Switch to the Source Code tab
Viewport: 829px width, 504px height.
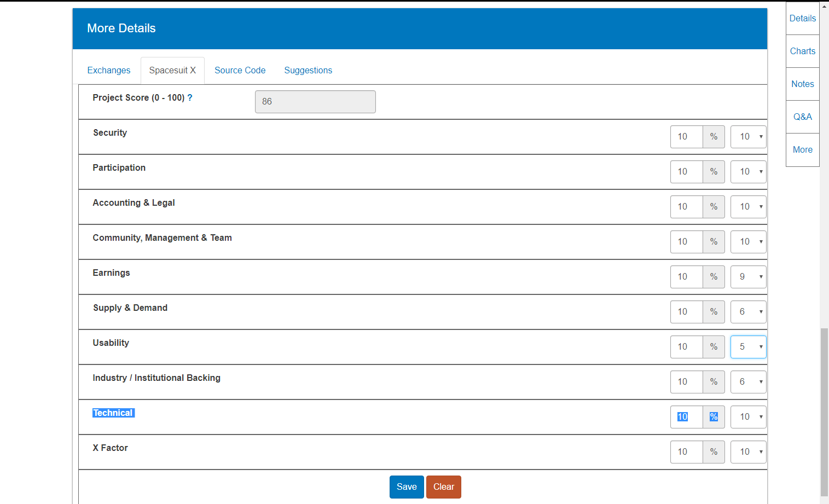pos(240,70)
